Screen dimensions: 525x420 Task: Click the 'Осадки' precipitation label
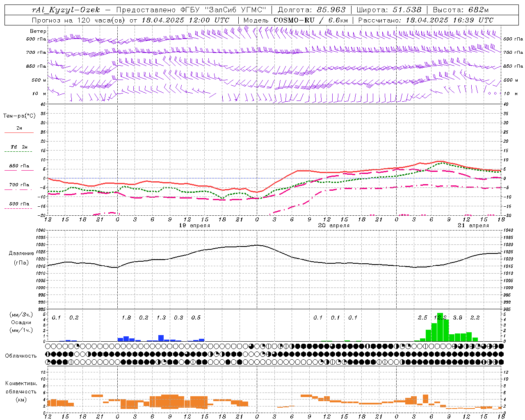21,322
